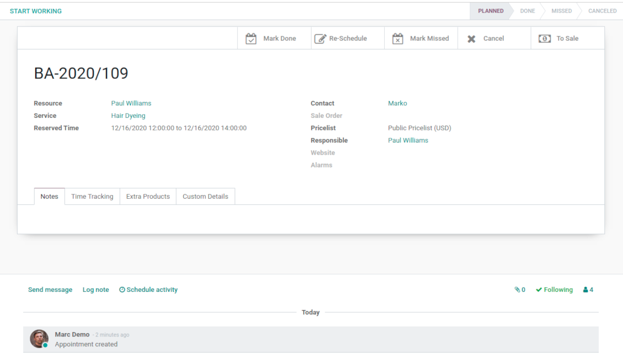Click Schedule activity in the chatter
This screenshot has width=623, height=364.
pyautogui.click(x=148, y=290)
